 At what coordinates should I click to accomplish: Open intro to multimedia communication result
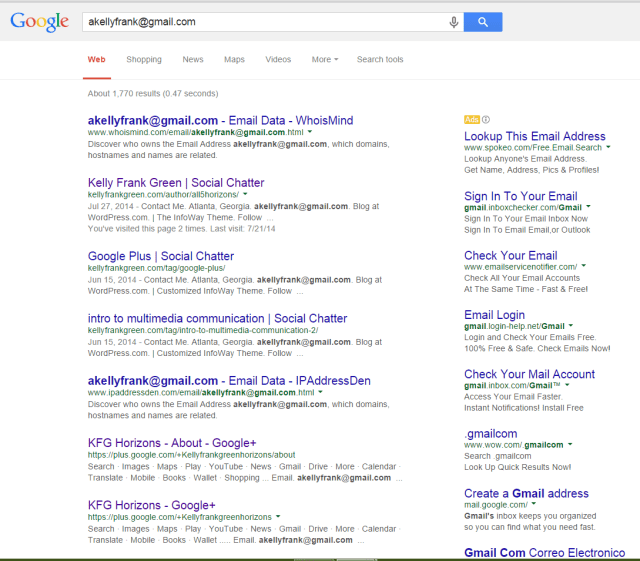click(x=218, y=318)
